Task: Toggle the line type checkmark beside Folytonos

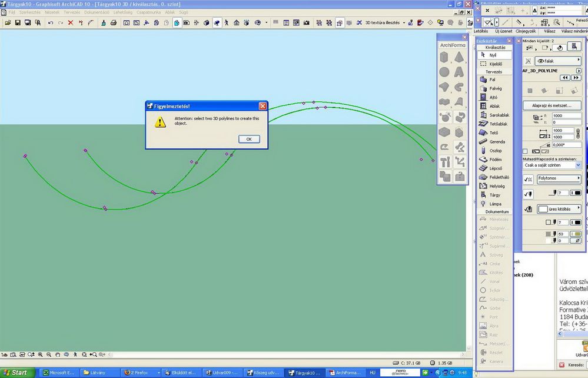Action: point(528,180)
